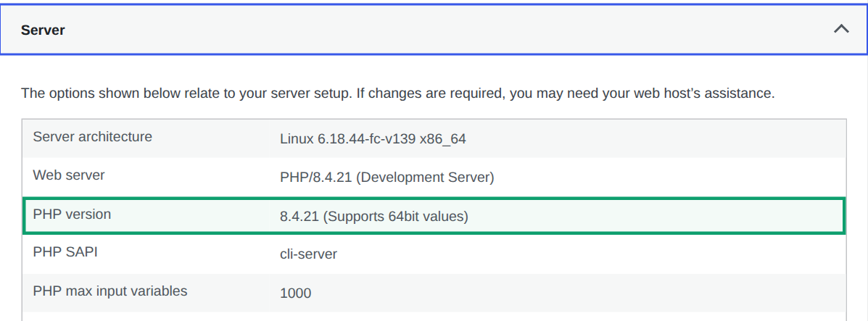This screenshot has width=868, height=321.
Task: Select the Server architecture label
Action: point(92,137)
